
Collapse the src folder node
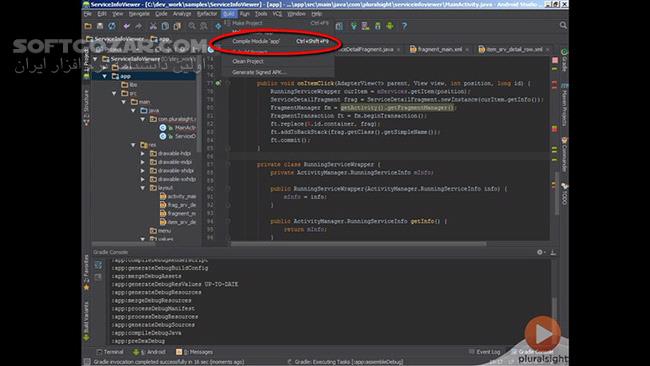(x=114, y=94)
